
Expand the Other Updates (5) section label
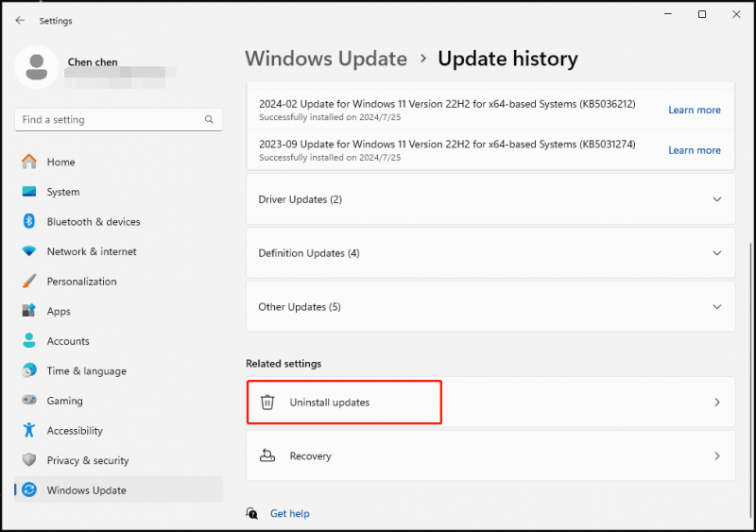[x=300, y=307]
